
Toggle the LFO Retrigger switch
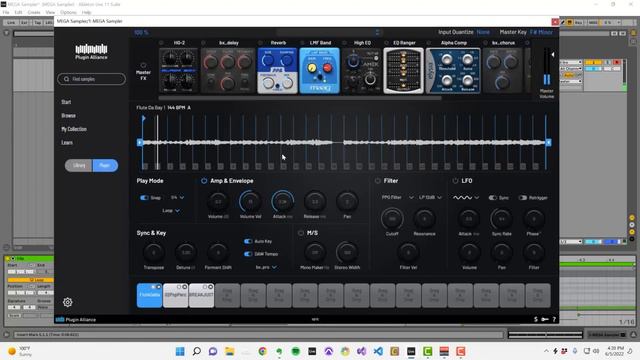522,198
